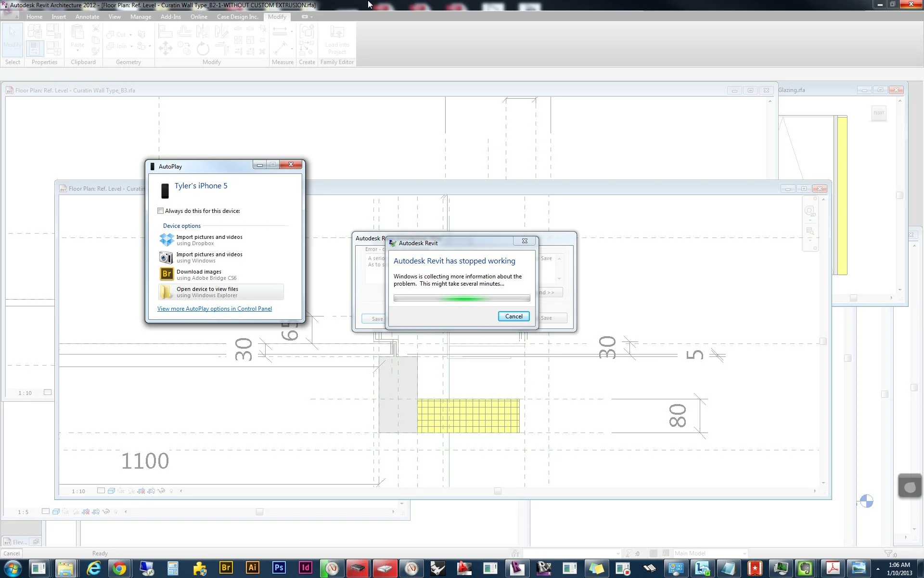Open Internet Explorer from the taskbar
The width and height of the screenshot is (924, 578).
[x=93, y=568]
